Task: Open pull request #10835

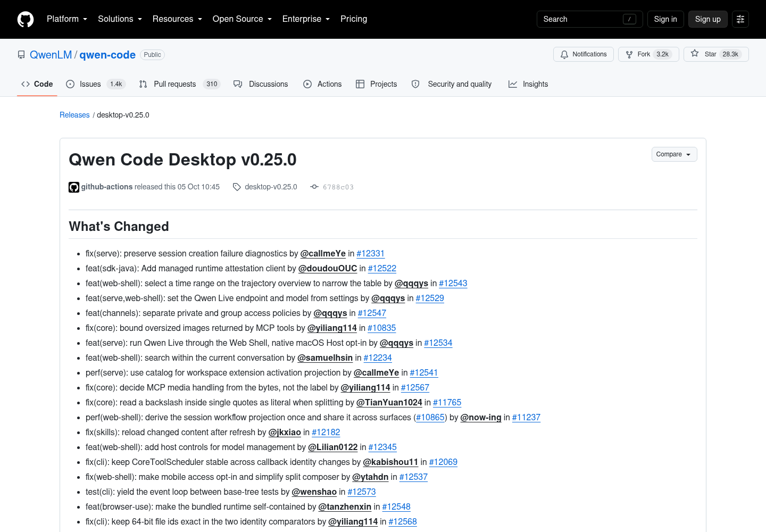Action: pyautogui.click(x=381, y=328)
